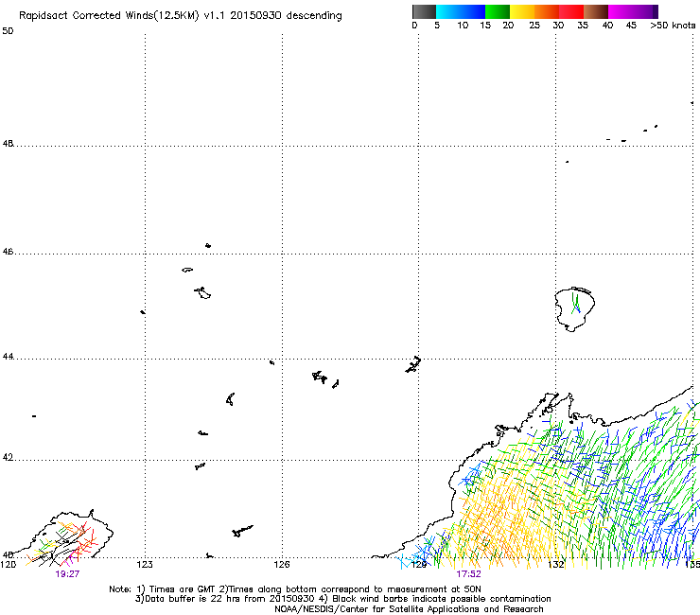The image size is (700, 615).
Task: Click the 17:52 pass time label
Action: 469,574
